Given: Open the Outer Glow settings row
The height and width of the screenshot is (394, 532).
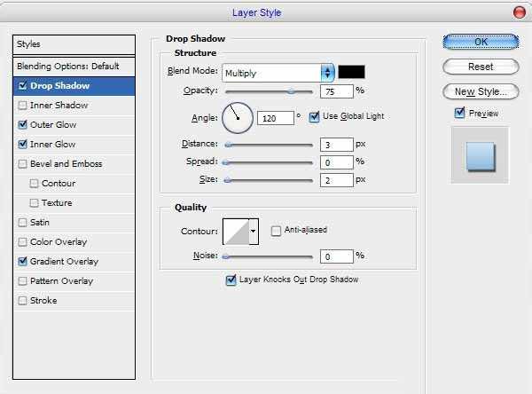Looking at the screenshot, I should [74, 124].
